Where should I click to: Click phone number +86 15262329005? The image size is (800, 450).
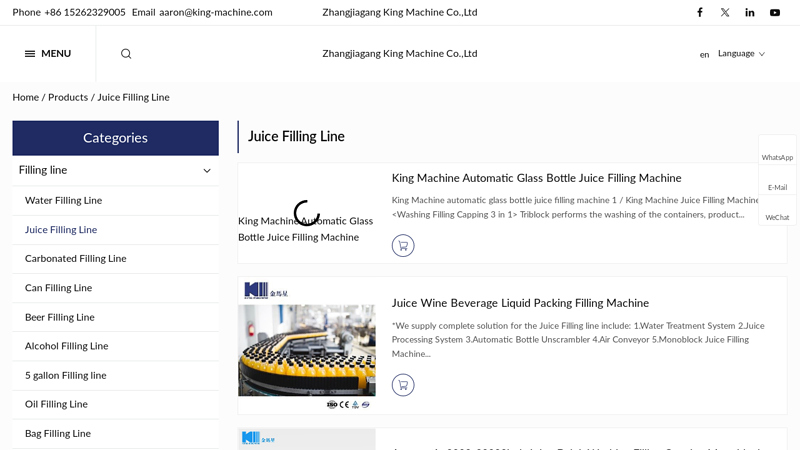coord(85,12)
